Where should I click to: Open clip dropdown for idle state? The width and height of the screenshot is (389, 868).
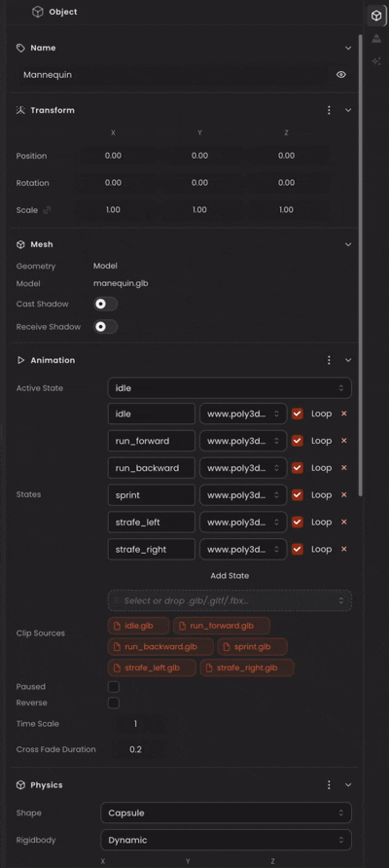tap(243, 414)
